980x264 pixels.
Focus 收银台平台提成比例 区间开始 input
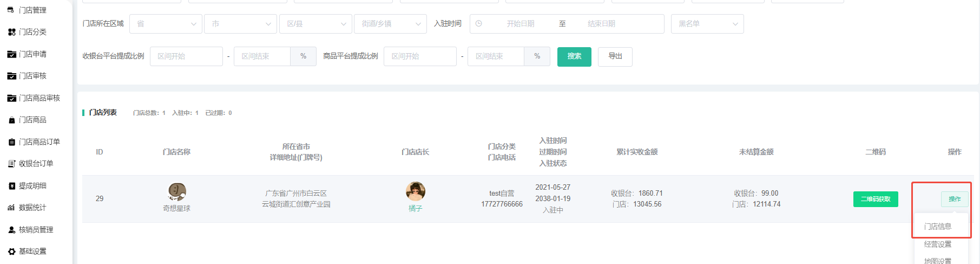coord(186,56)
